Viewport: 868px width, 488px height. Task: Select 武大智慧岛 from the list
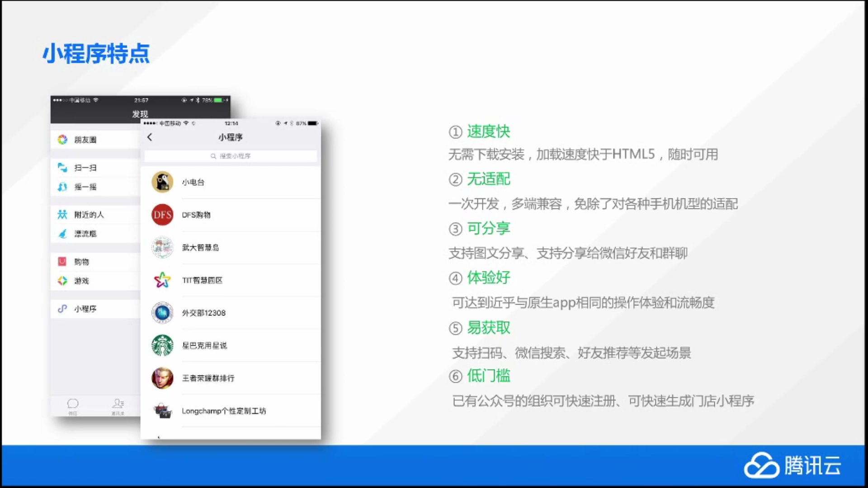coord(162,247)
